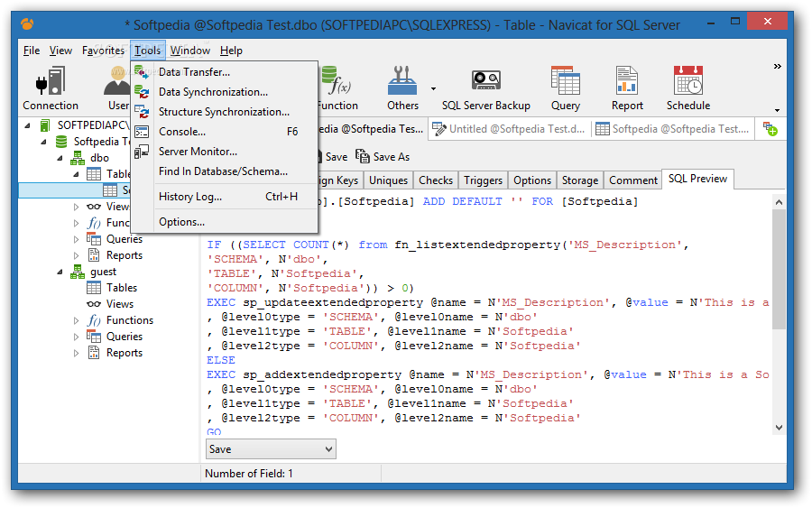Click the Navicat app logo icon

(27, 23)
